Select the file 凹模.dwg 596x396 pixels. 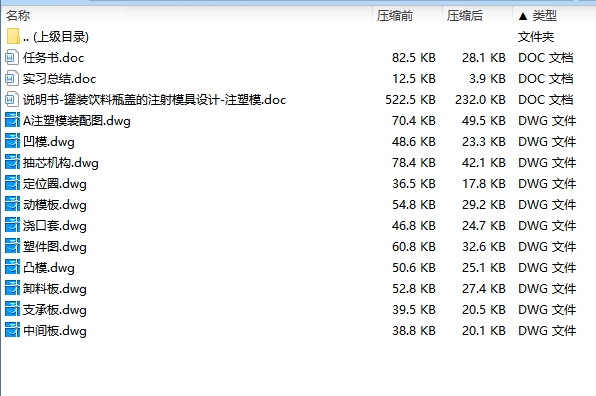pos(49,142)
